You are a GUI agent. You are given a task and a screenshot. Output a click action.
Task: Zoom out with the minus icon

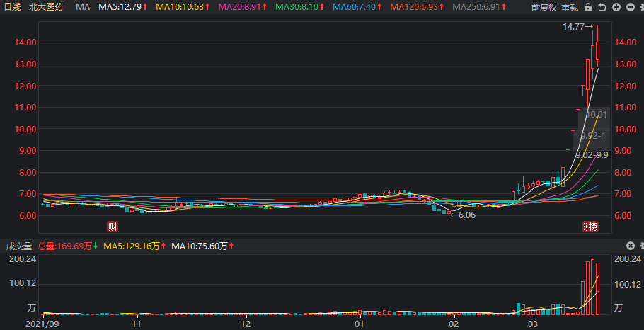pos(630,7)
